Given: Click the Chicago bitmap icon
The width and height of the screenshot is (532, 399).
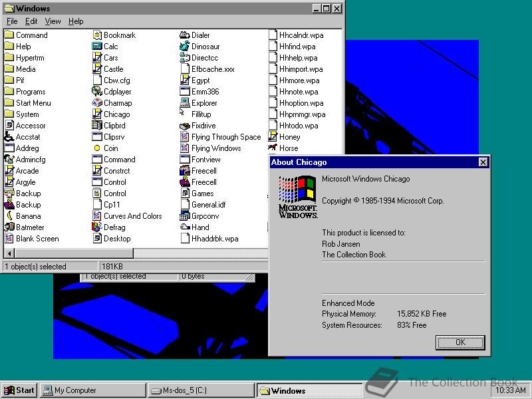Looking at the screenshot, I should [97, 114].
